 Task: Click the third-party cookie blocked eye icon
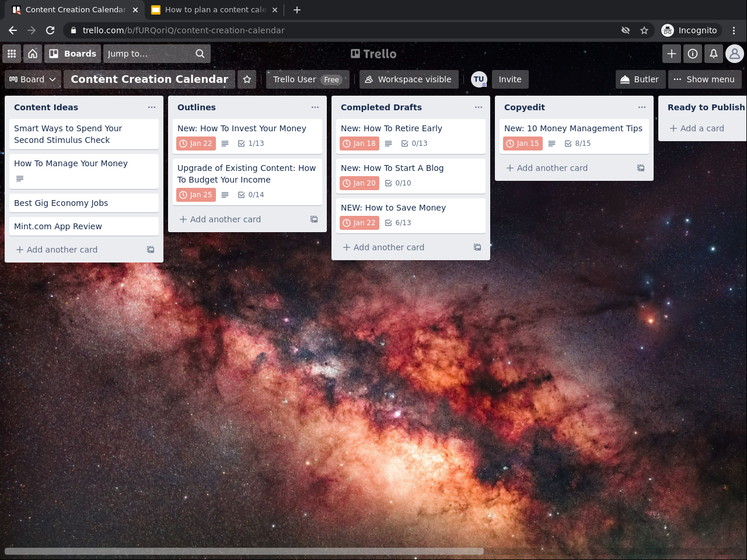tap(626, 30)
